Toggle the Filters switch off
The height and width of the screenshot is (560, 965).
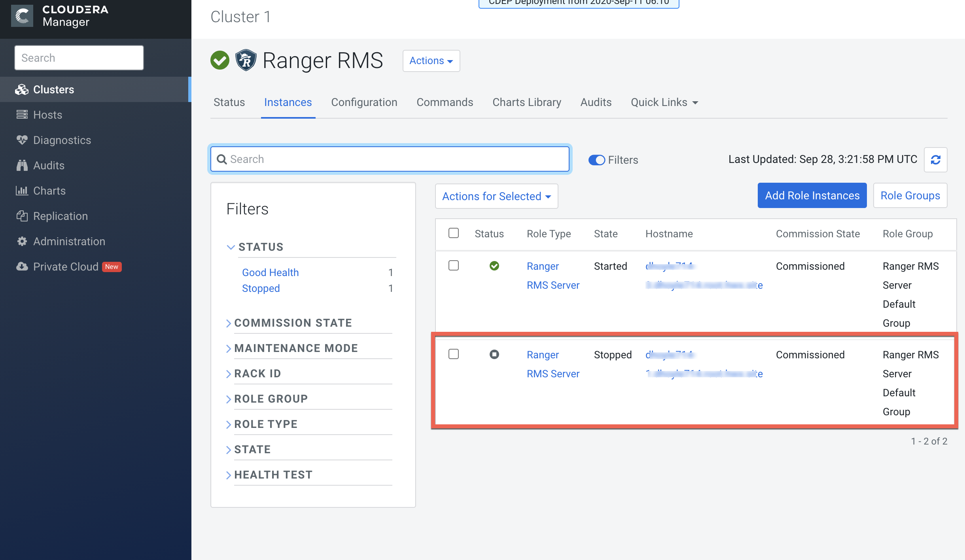tap(596, 160)
